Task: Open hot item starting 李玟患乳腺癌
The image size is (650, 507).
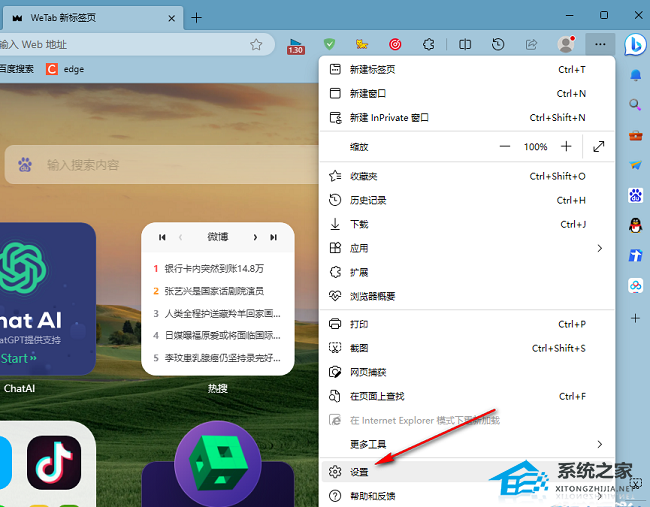Action: 222,357
